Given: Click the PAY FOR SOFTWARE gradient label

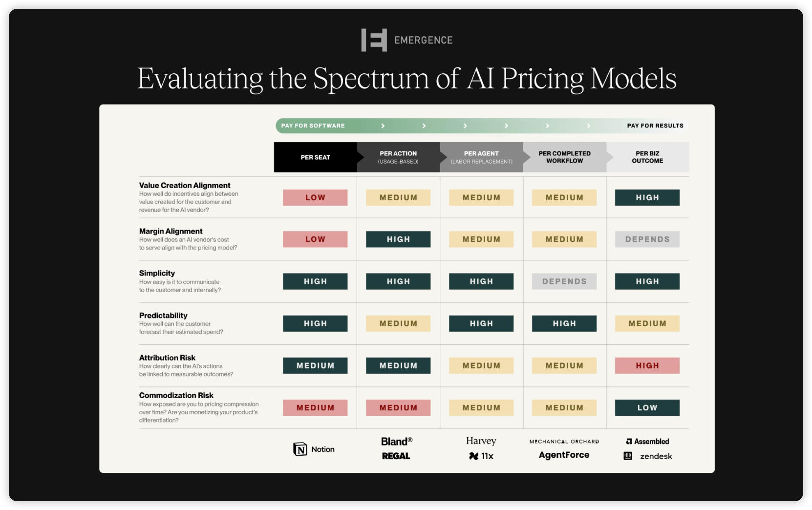Looking at the screenshot, I should click(313, 126).
